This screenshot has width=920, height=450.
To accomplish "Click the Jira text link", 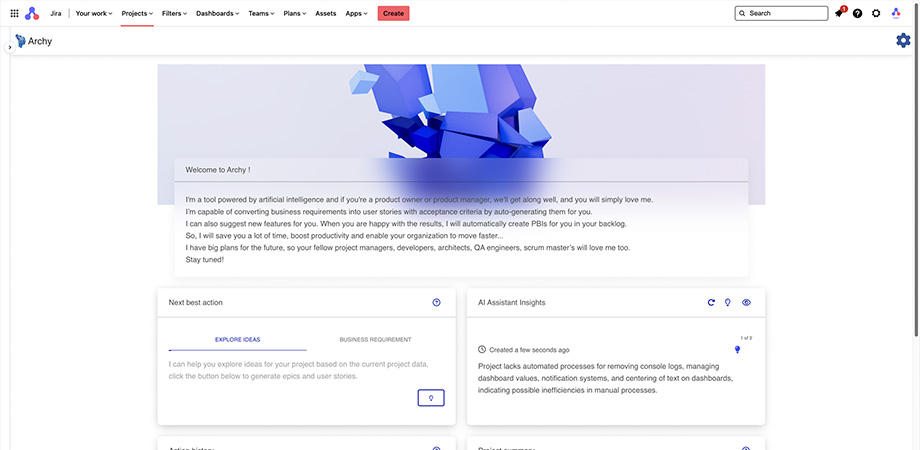I will coord(56,13).
